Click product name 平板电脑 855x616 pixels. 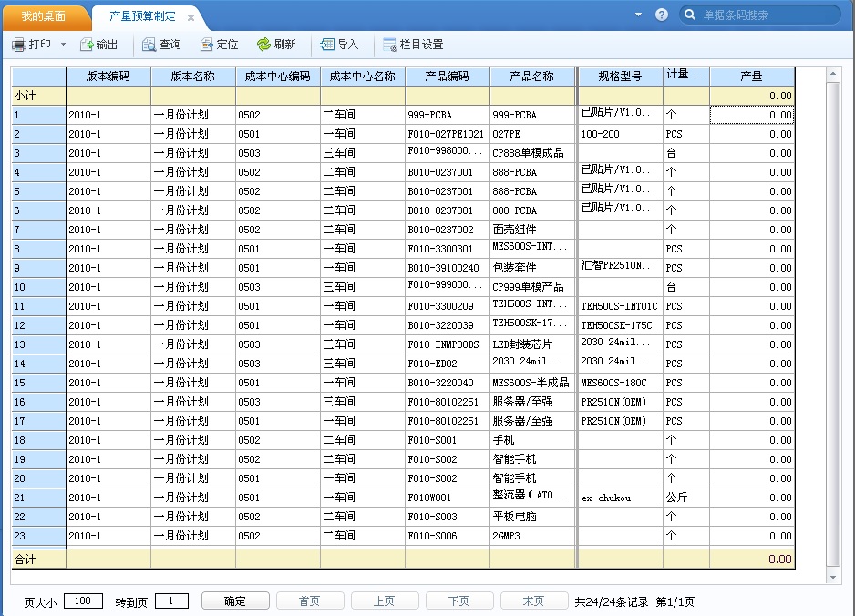tap(514, 517)
